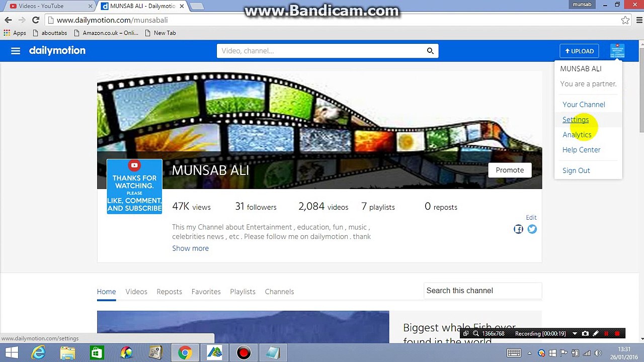
Task: Click the taskbar clock showing 13:31
Action: tap(624, 353)
